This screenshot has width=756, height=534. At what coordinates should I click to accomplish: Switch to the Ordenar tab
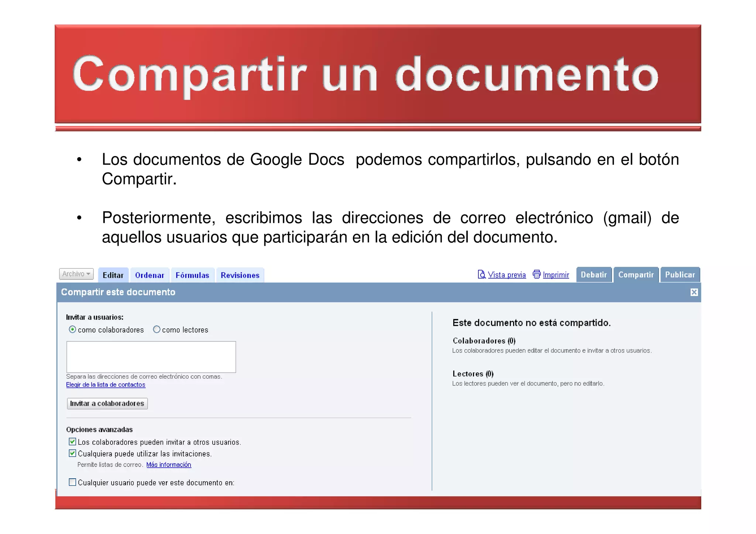pyautogui.click(x=150, y=275)
